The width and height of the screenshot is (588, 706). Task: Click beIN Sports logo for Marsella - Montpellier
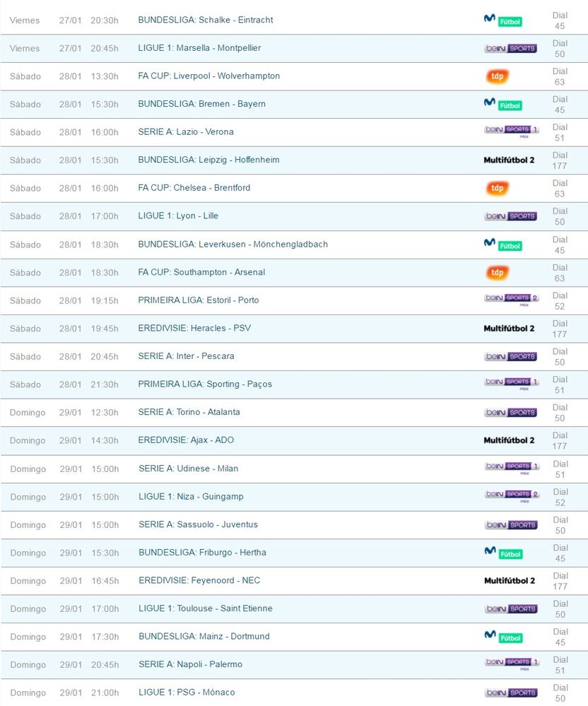(510, 48)
